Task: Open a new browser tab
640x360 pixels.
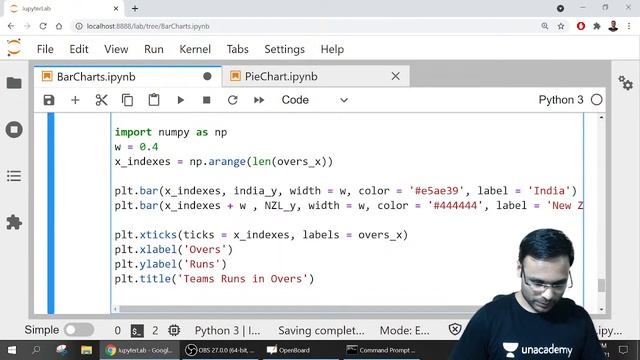Action: 135,8
